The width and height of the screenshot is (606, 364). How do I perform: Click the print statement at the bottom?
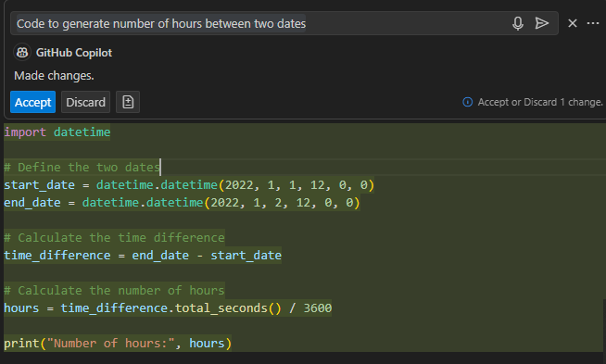pyautogui.click(x=118, y=343)
